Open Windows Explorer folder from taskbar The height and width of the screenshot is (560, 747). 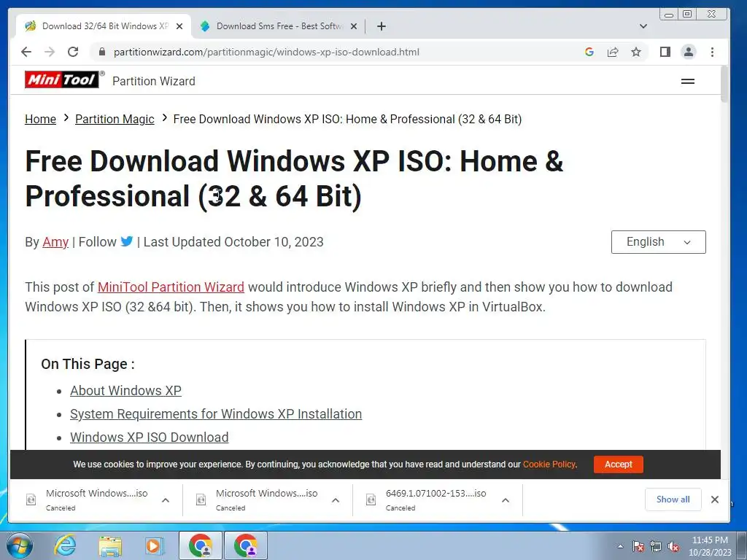click(110, 545)
